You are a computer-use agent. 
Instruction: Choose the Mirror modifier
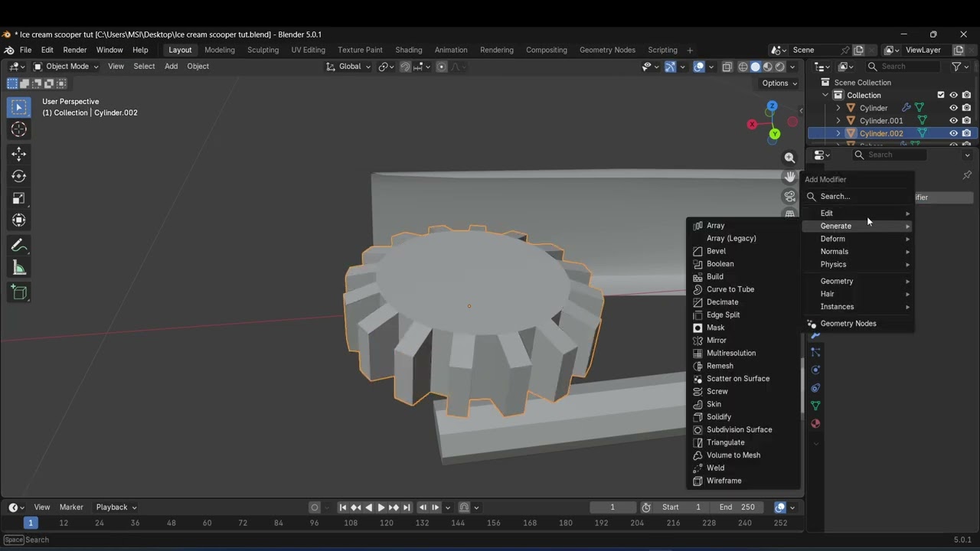point(743,341)
